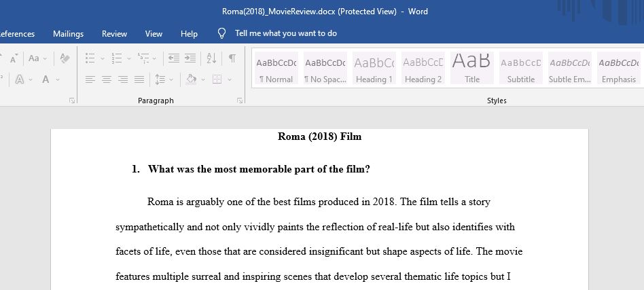The height and width of the screenshot is (290, 644).
Task: Click the Line and Paragraph Spacing icon
Action: 160,79
